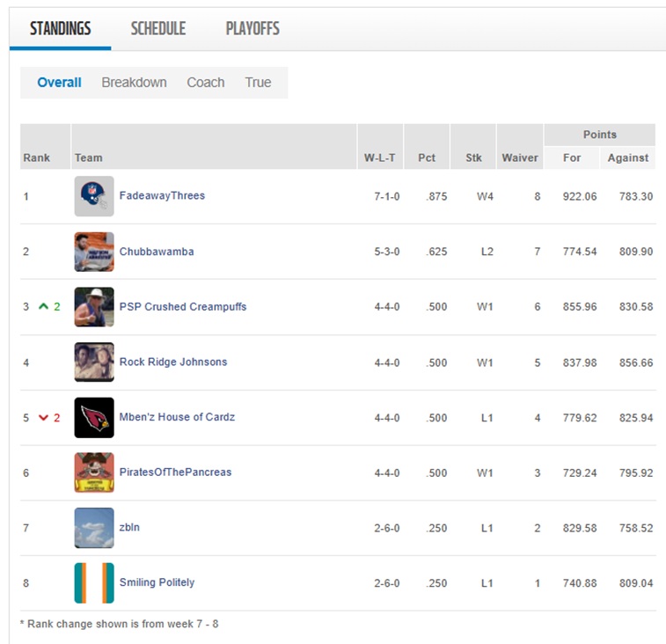The image size is (666, 644).
Task: Click Smiling Politely points against 809.04
Action: point(636,583)
